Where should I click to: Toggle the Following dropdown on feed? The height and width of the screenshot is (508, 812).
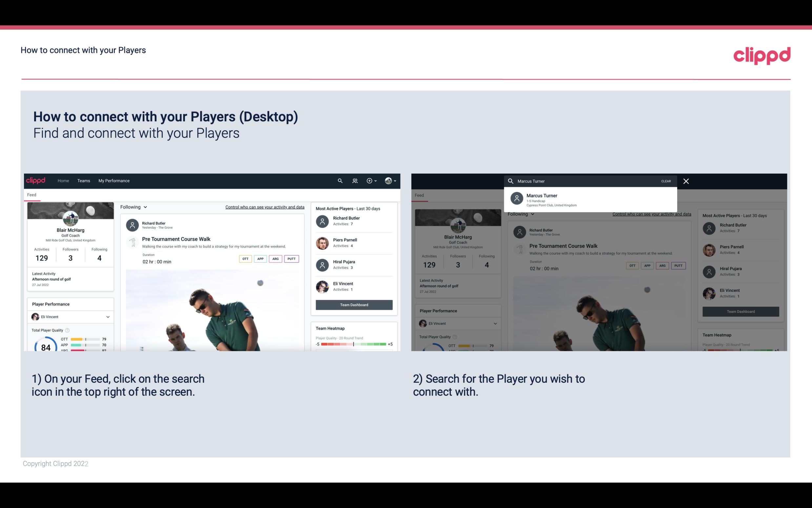[134, 207]
